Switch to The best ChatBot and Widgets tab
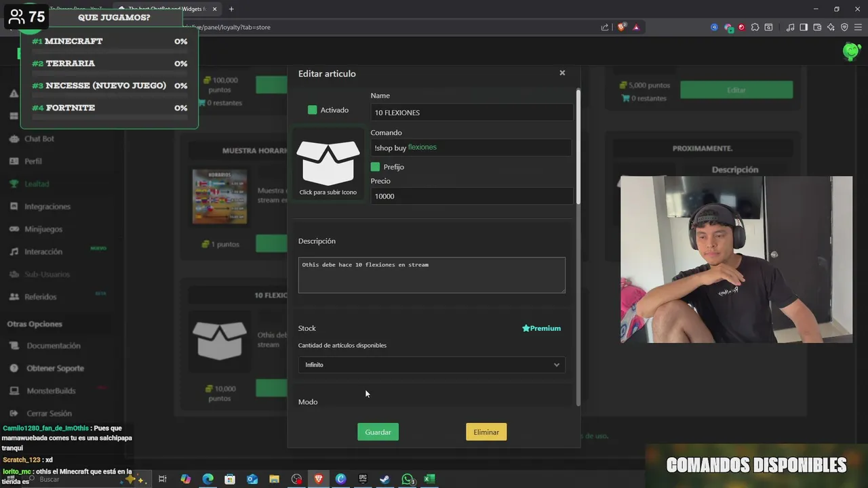 (167, 9)
